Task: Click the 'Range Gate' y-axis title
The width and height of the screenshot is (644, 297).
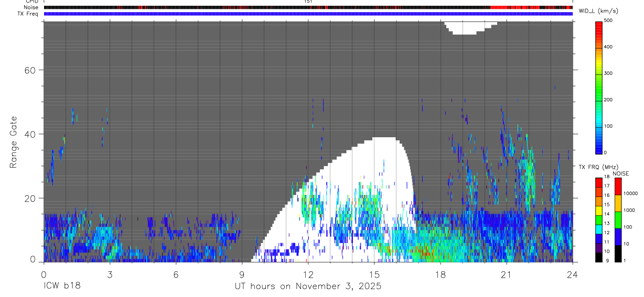Action: point(13,142)
